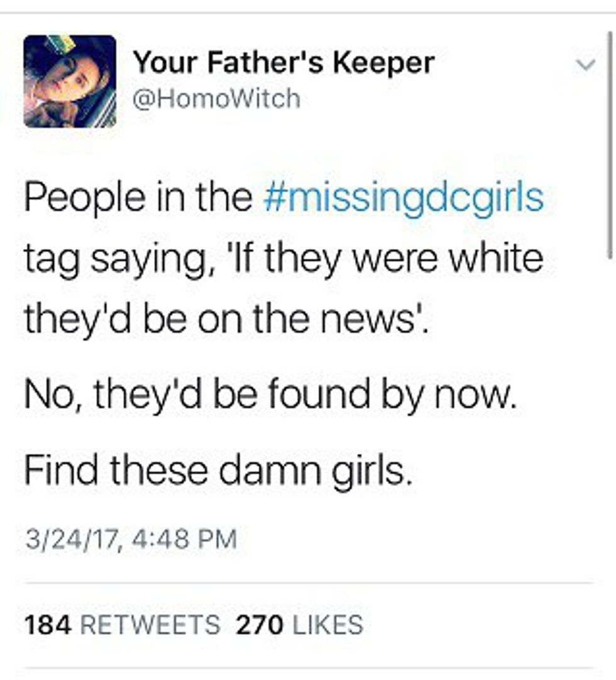Open the #missingdcgirls hashtag
616x680 pixels.
point(403,198)
